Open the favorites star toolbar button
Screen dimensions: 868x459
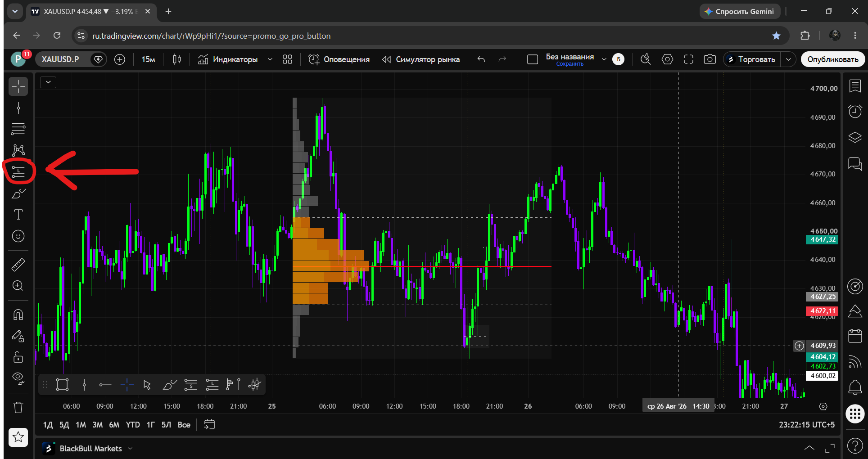coord(18,437)
